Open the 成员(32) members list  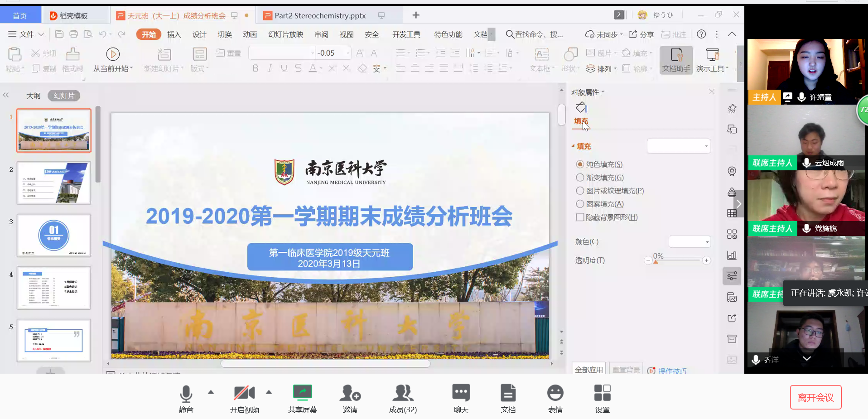pyautogui.click(x=403, y=393)
